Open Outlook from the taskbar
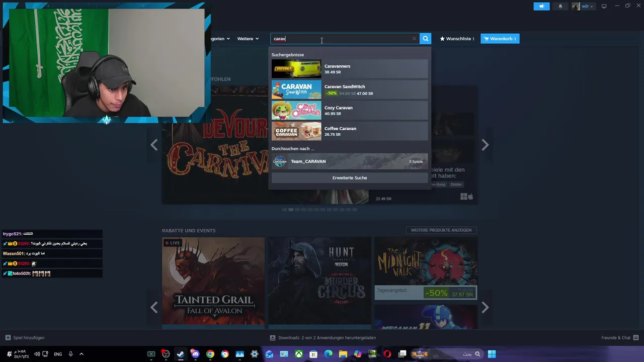This screenshot has height=362, width=644. coord(269,354)
